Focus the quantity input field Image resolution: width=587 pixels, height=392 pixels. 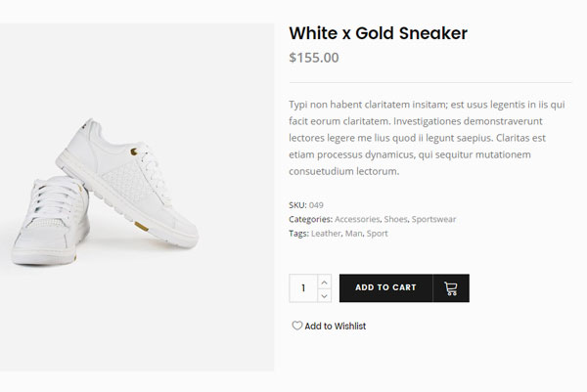pos(303,288)
